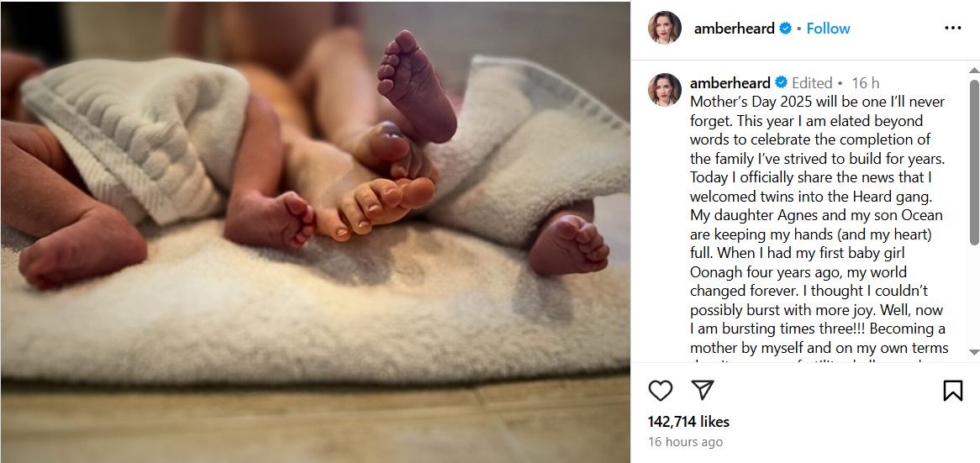980x463 pixels.
Task: Follow the amberheard account
Action: click(828, 29)
